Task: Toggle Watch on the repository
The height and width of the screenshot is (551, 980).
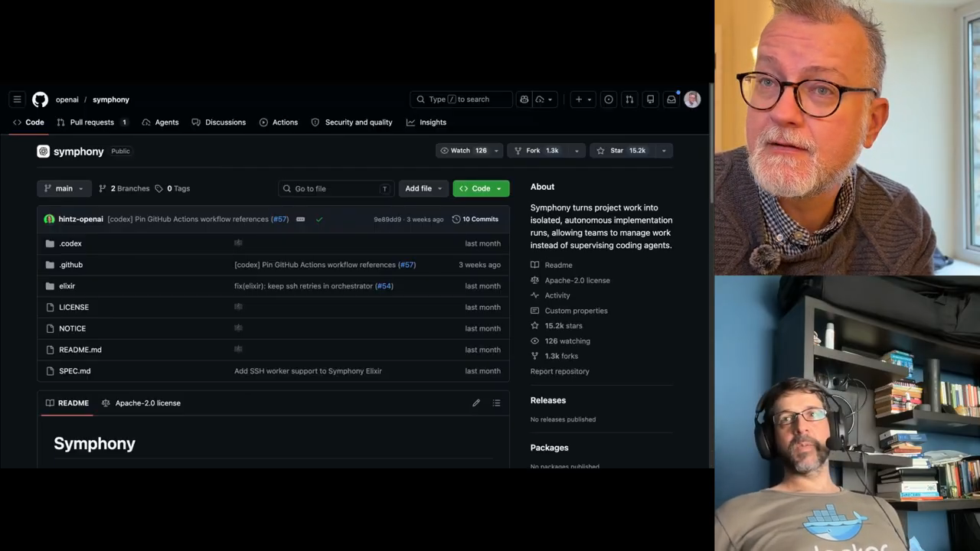Action: [x=462, y=151]
